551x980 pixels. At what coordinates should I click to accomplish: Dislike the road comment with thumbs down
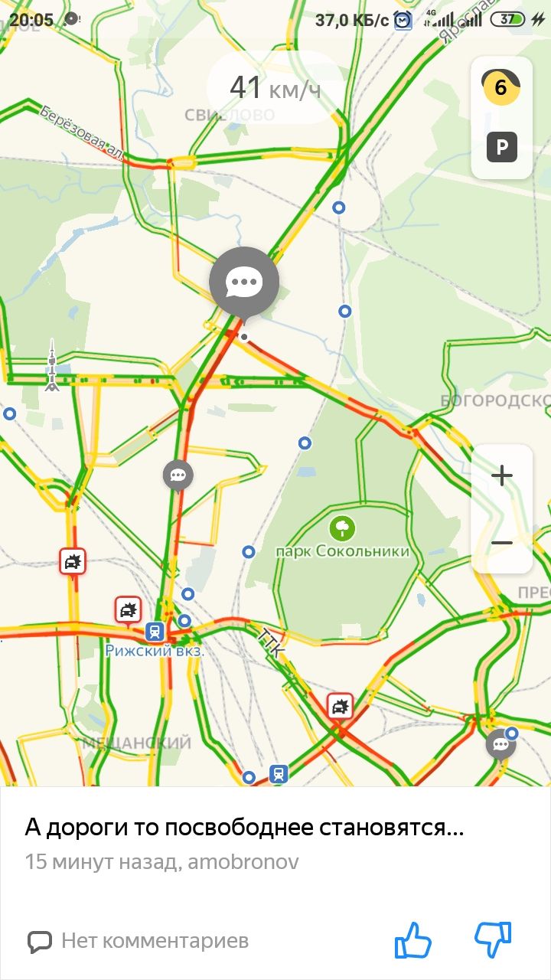pos(493,940)
